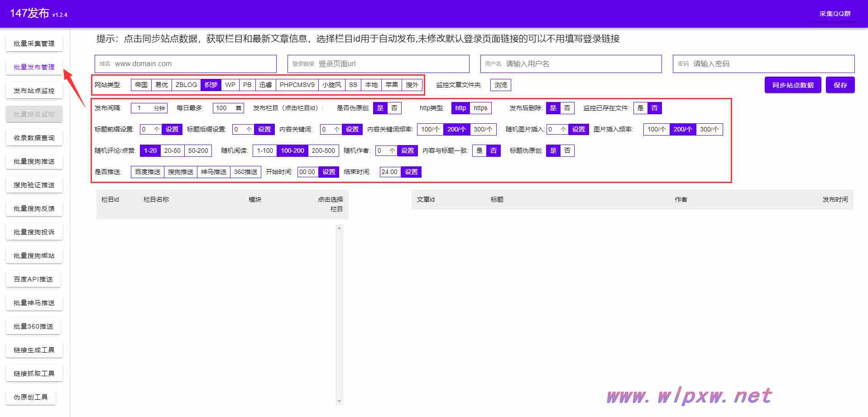
Task: Click 设置 for 随机图片插入
Action: tap(579, 129)
